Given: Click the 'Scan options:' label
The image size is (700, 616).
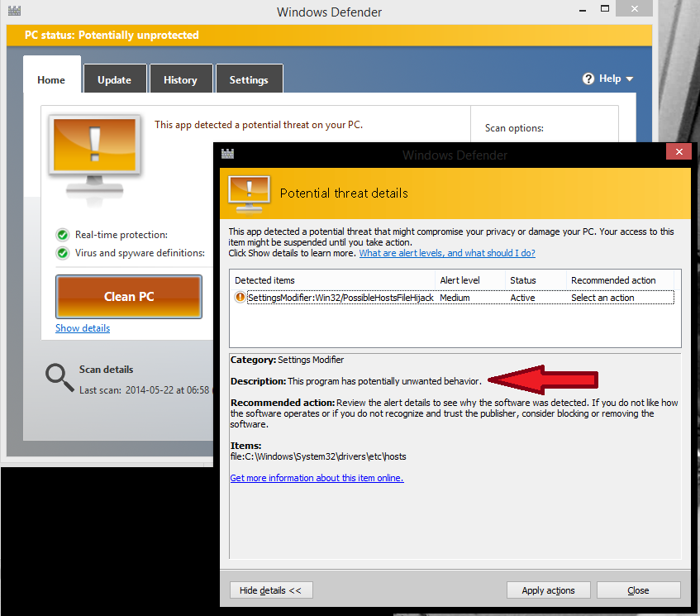Looking at the screenshot, I should click(x=514, y=128).
